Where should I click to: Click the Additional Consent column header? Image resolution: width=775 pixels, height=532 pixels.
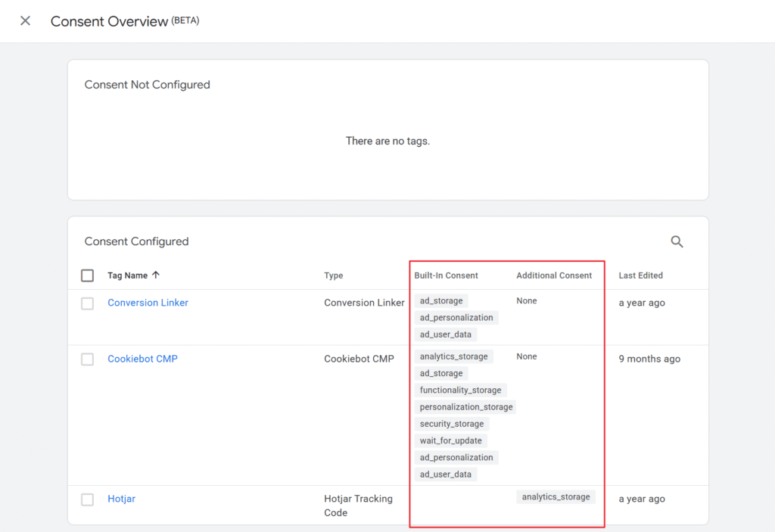pos(554,275)
